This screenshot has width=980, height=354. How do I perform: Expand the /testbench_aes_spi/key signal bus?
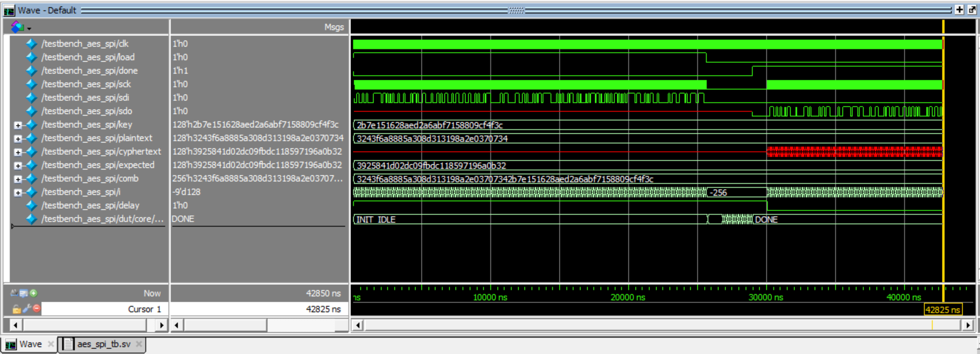17,125
